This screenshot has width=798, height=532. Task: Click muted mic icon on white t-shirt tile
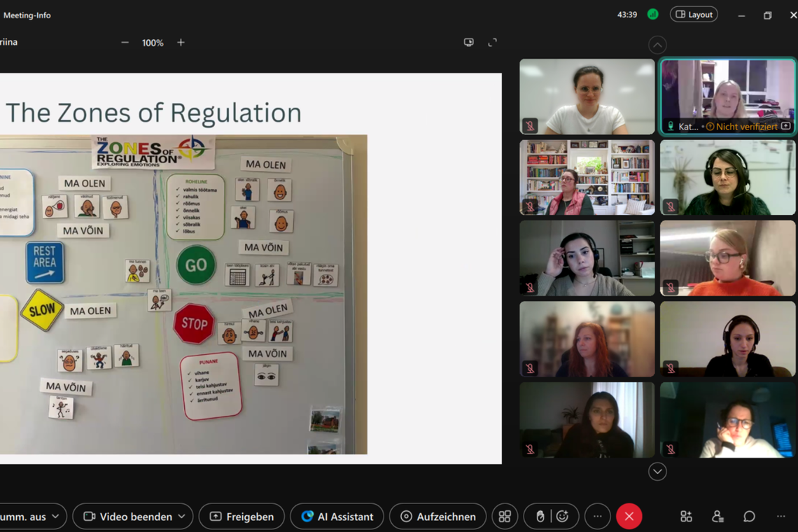click(x=530, y=125)
